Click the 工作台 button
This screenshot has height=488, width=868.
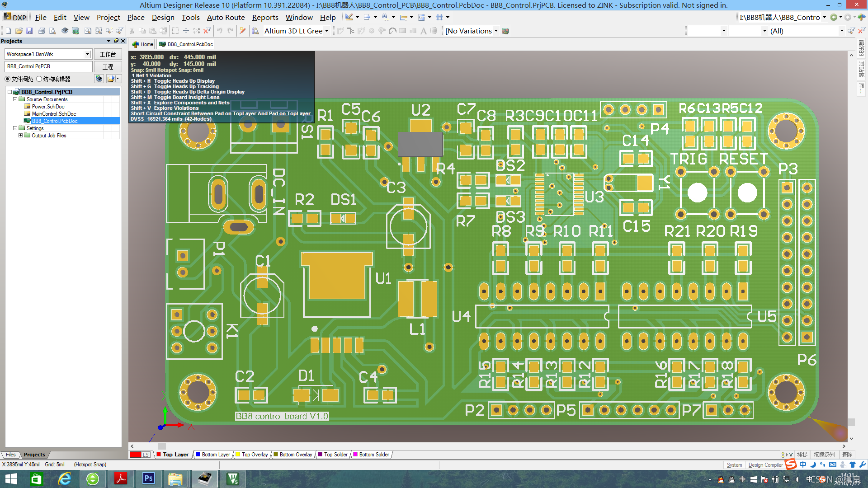click(108, 54)
